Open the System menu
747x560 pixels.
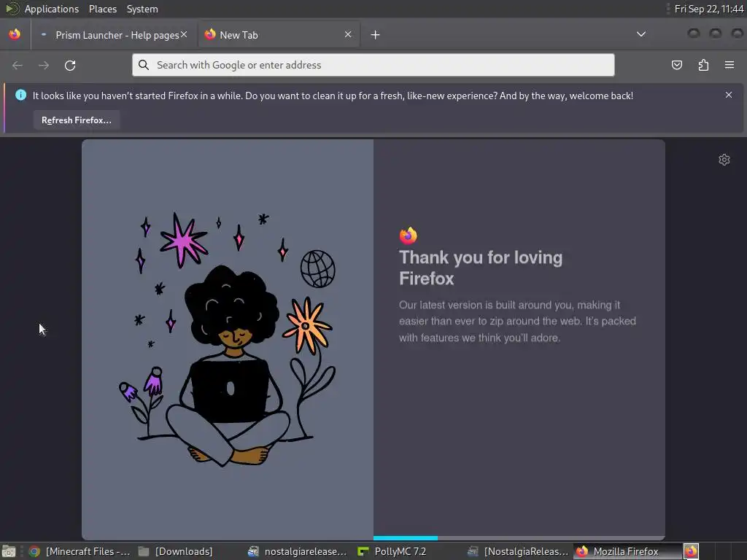(142, 9)
